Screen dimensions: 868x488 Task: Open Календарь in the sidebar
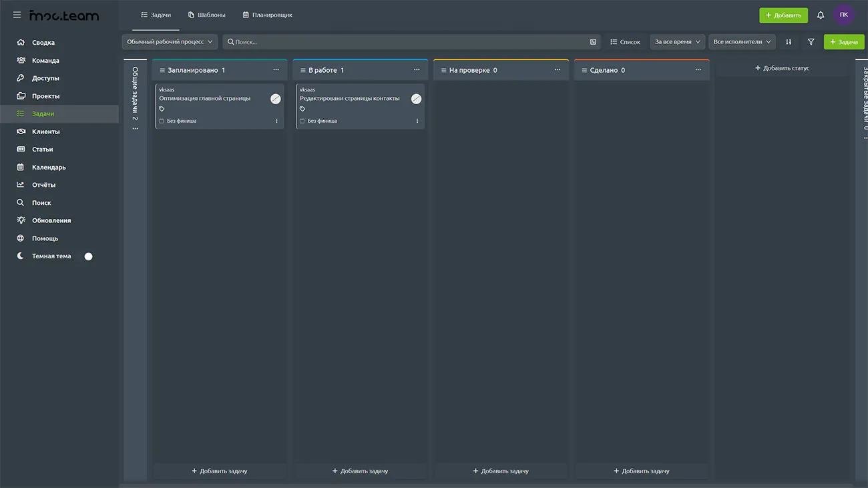(x=49, y=167)
